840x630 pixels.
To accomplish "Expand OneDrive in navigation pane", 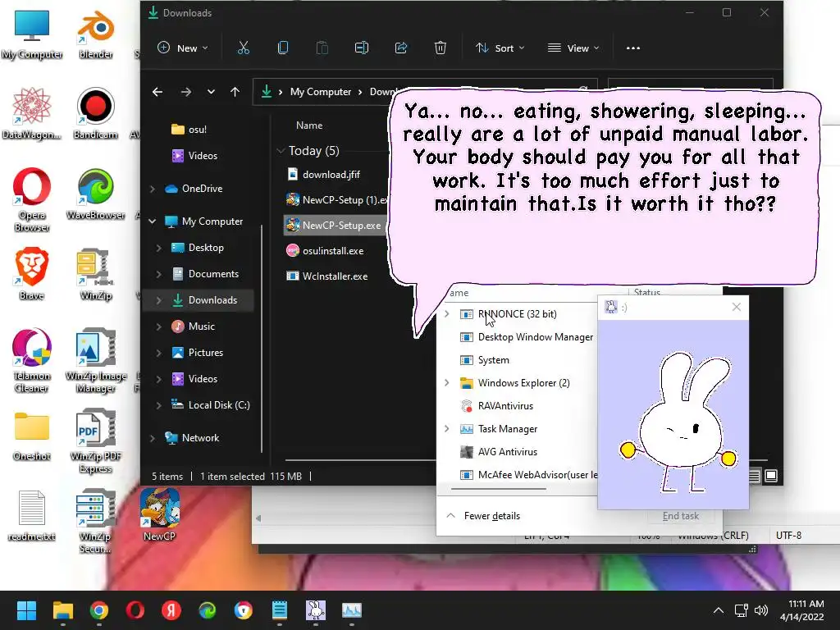I will click(x=153, y=189).
